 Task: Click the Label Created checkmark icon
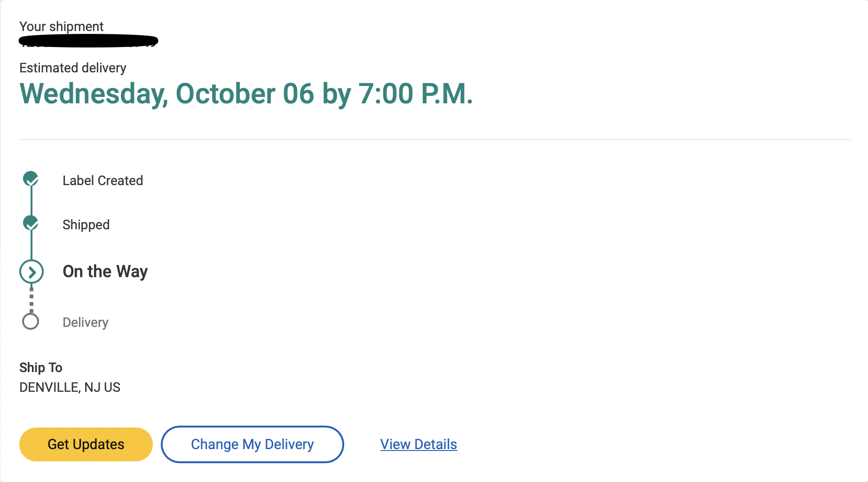pos(31,179)
